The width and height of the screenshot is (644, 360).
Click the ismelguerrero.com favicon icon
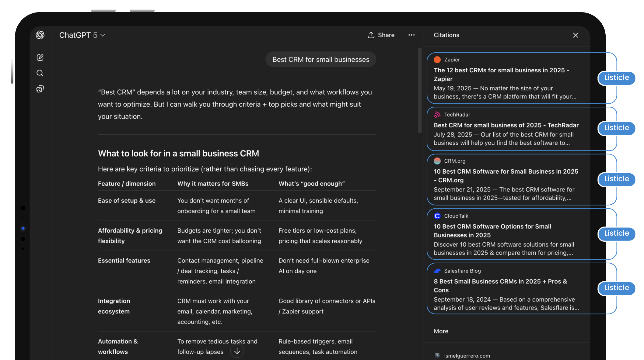pos(437,355)
